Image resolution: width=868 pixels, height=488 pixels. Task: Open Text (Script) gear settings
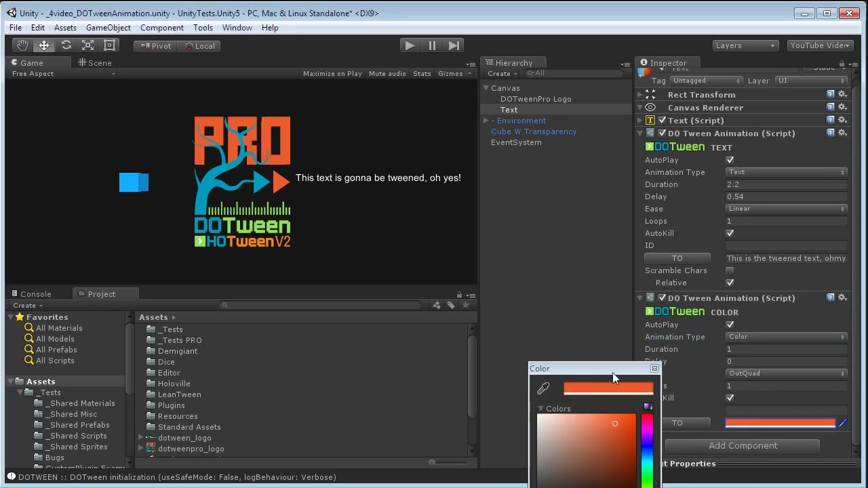click(x=842, y=120)
